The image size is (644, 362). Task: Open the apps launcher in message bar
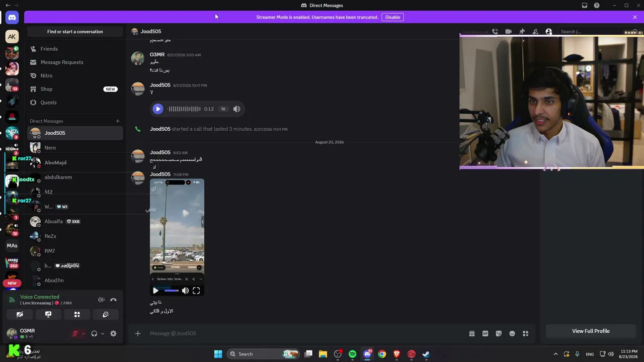tap(526, 333)
